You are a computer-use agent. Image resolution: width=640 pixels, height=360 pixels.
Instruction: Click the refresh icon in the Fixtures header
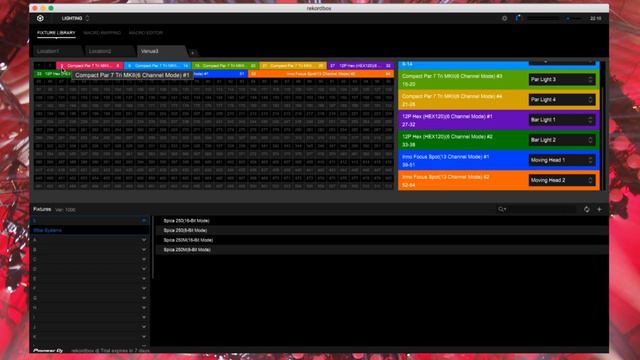[x=587, y=209]
